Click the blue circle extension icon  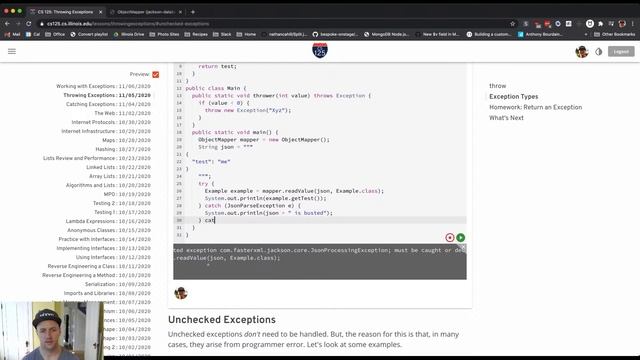point(558,24)
